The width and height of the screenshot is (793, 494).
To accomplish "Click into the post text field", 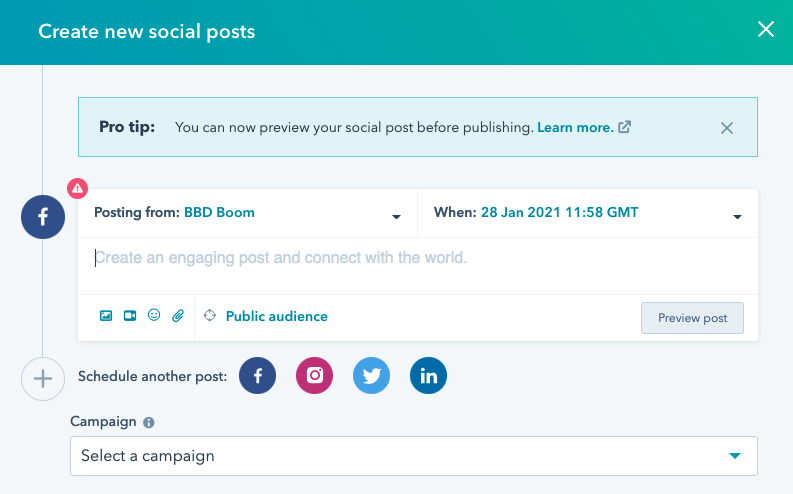I will [418, 266].
